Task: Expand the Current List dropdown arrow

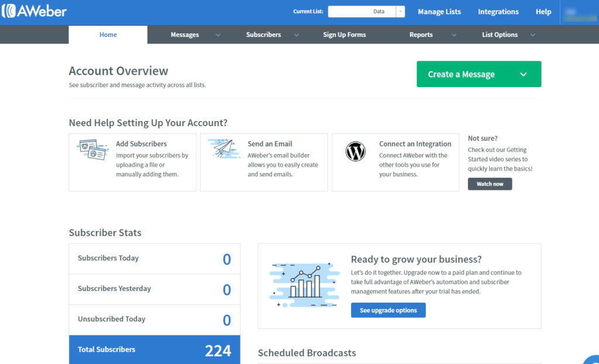Action: pyautogui.click(x=400, y=12)
